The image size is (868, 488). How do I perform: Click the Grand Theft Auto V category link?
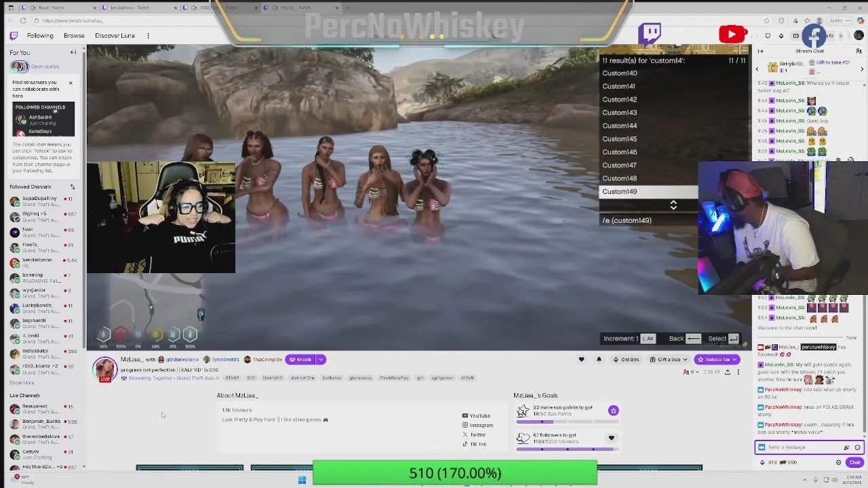197,378
